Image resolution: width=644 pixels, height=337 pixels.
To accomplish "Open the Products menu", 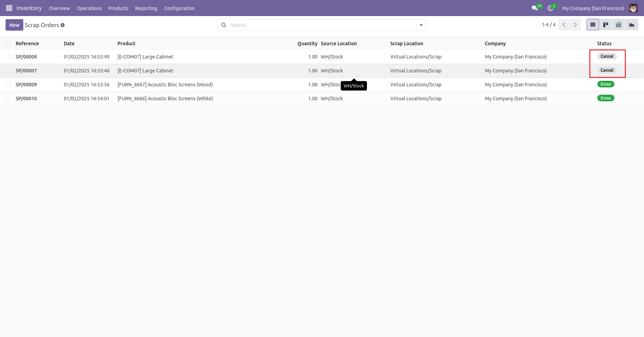I will [118, 8].
